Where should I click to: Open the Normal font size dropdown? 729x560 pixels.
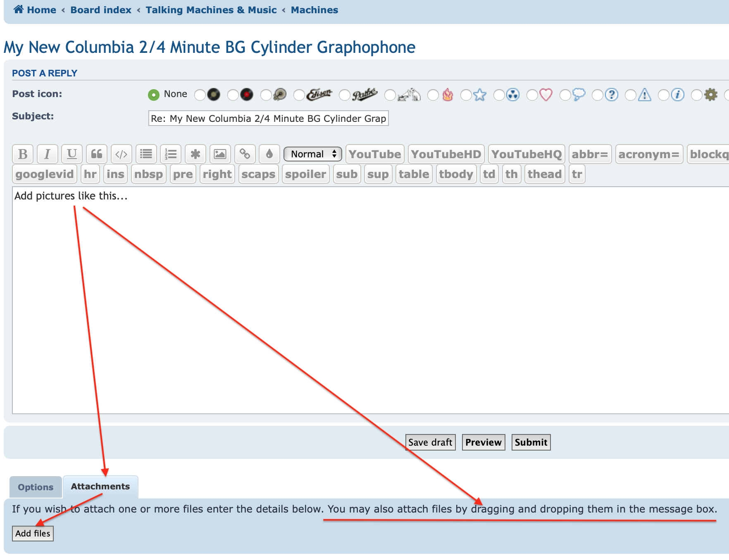(x=313, y=154)
